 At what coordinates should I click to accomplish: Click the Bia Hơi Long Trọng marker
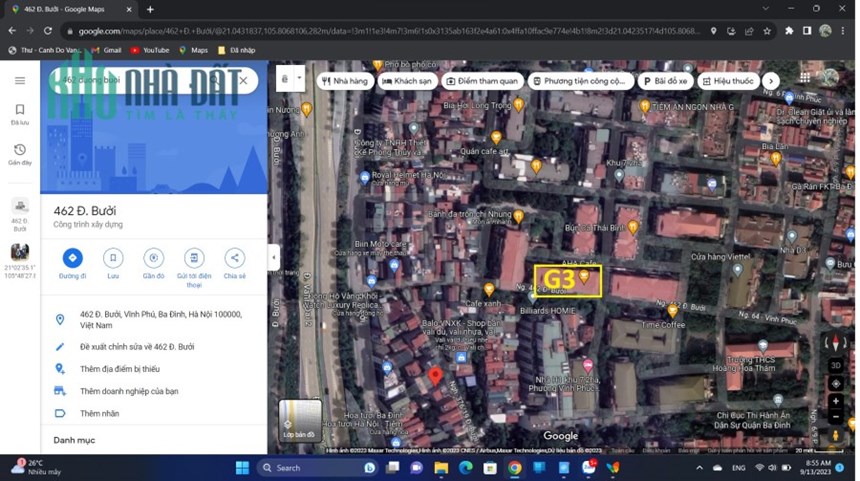coord(518,104)
